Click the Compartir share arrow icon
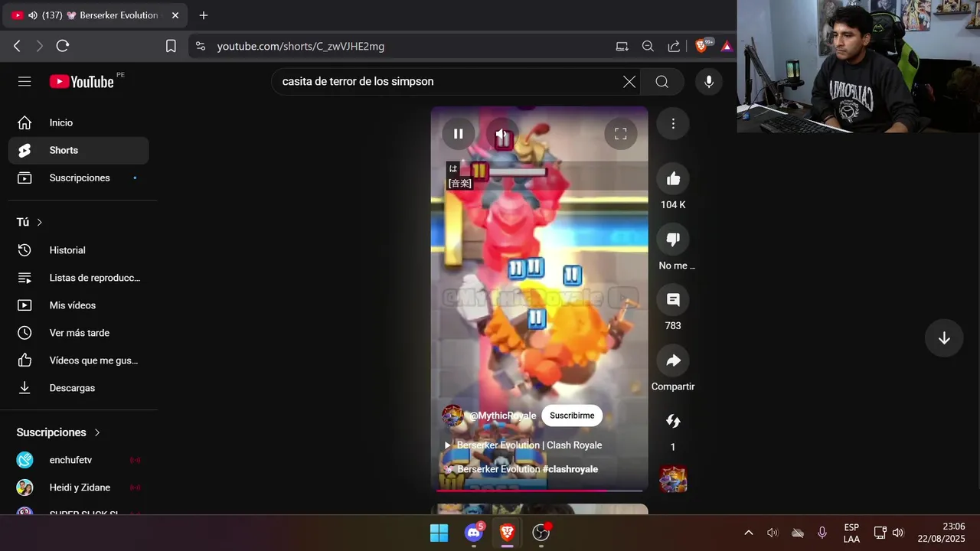Viewport: 980px width, 551px height. 673,360
